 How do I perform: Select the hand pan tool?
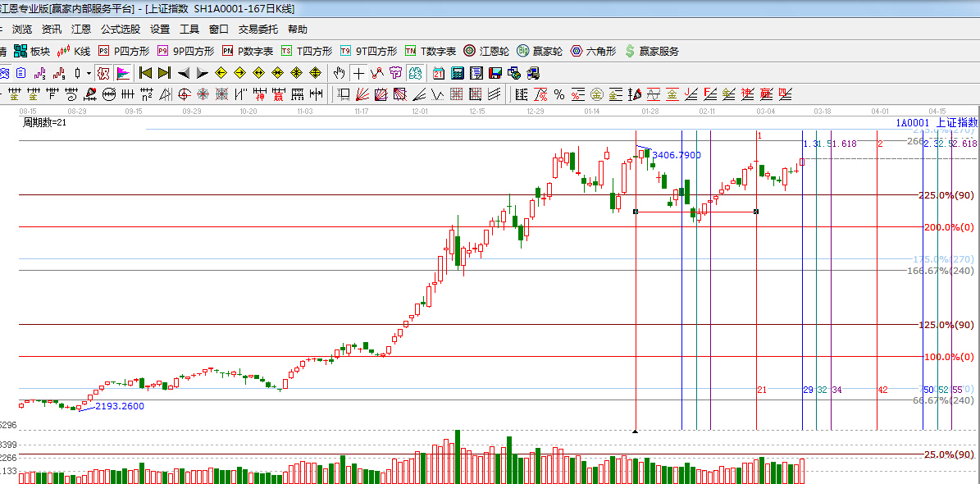(340, 73)
